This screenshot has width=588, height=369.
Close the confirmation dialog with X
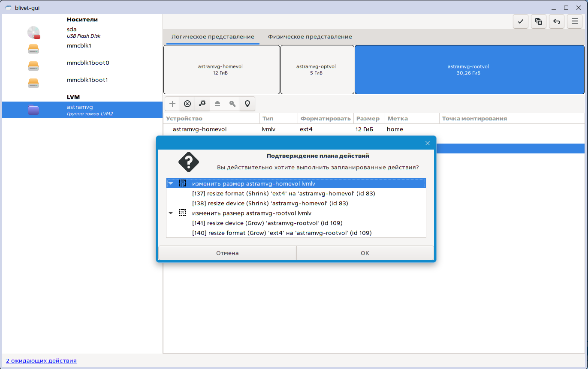[x=427, y=143]
